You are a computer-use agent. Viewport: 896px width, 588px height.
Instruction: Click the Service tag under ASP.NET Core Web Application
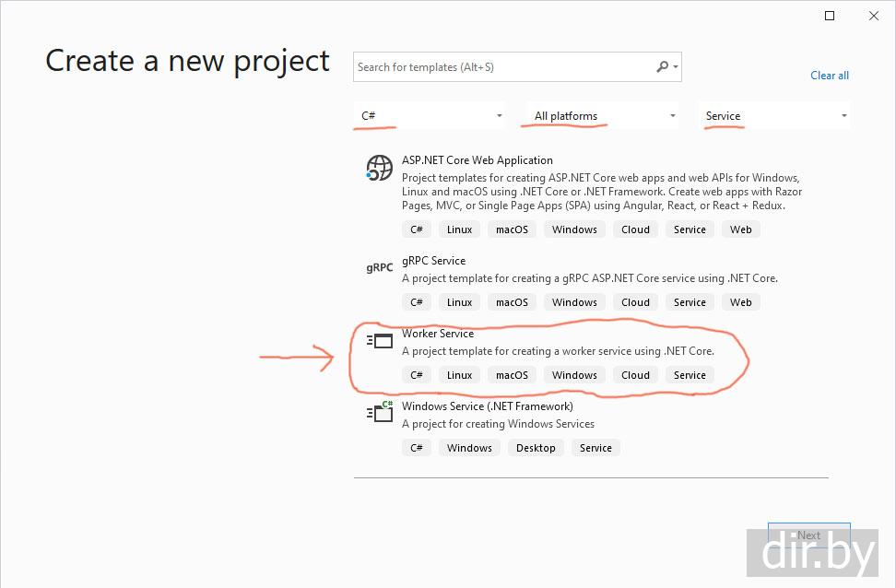[x=690, y=229]
